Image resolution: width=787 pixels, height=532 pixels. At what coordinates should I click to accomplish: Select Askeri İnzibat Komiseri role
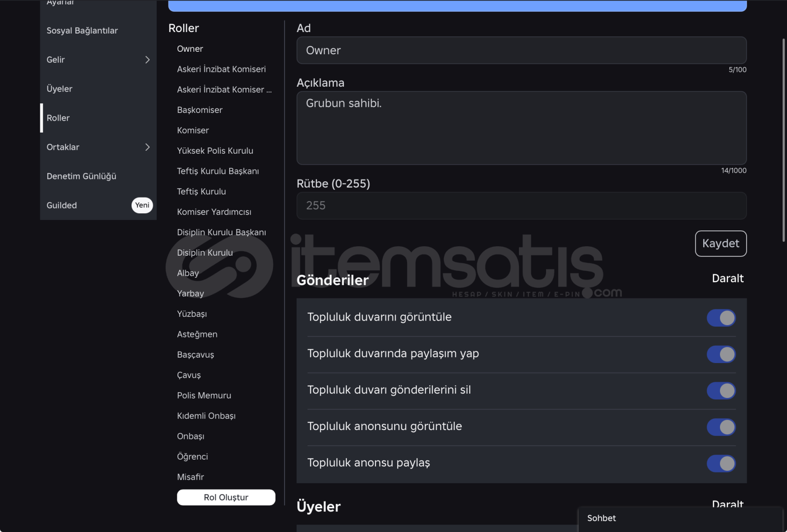click(221, 69)
